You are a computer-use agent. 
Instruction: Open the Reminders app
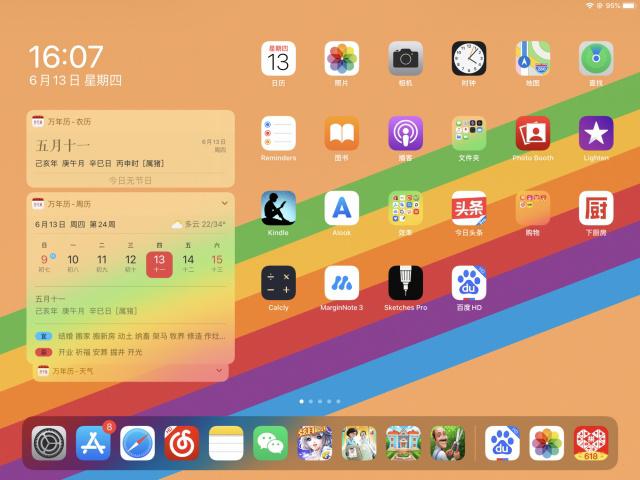coord(278,133)
